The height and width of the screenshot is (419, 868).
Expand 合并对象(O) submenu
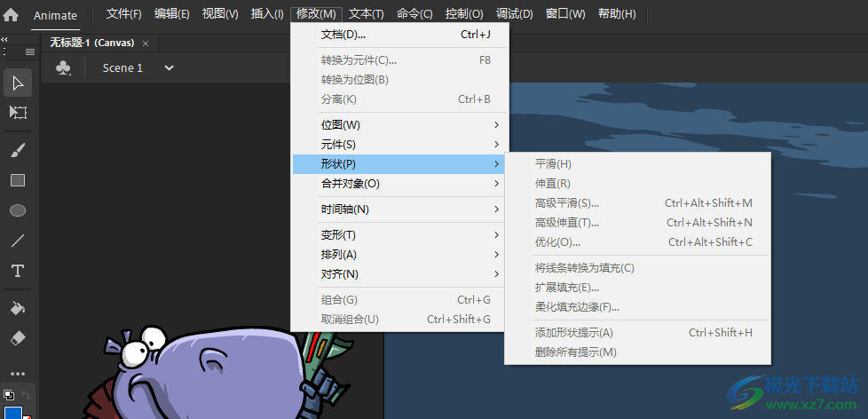click(398, 184)
